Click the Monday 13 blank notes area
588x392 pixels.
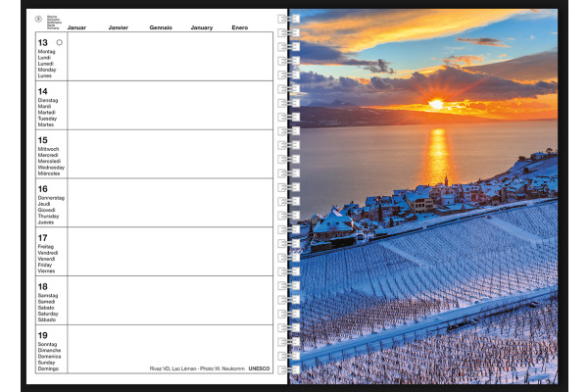point(170,56)
